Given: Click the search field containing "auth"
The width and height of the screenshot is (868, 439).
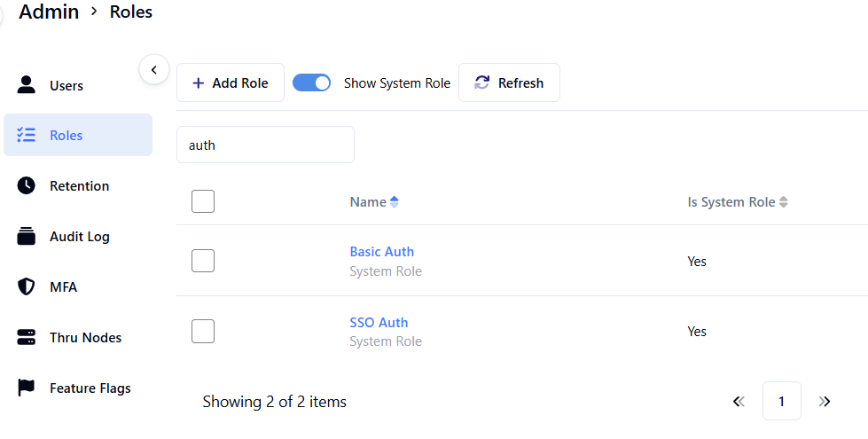Looking at the screenshot, I should (265, 145).
